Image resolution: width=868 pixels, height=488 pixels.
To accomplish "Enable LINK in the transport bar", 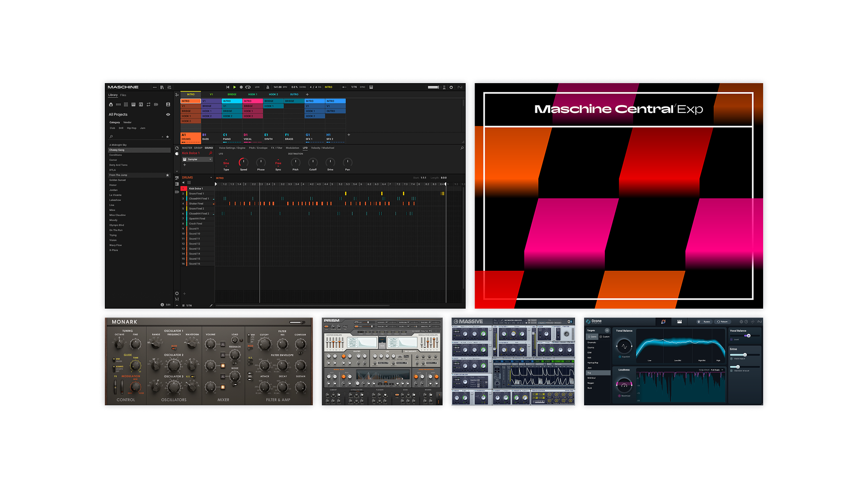I will click(257, 87).
